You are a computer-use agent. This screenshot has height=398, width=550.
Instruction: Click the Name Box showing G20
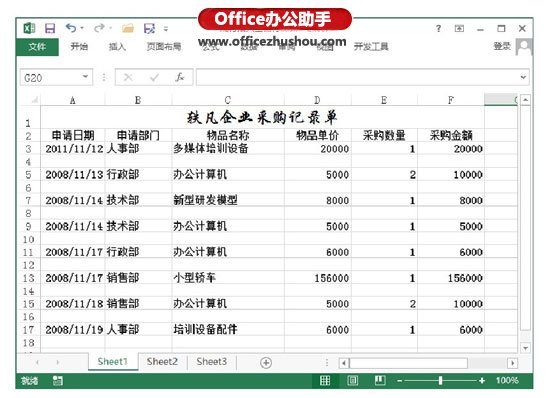[x=51, y=77]
